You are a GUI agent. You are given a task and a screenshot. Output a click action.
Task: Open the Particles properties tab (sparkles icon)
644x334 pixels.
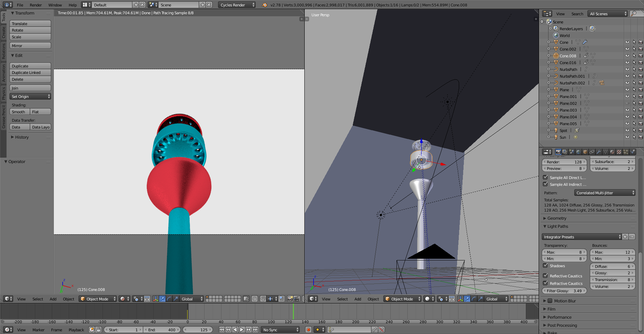coord(626,152)
